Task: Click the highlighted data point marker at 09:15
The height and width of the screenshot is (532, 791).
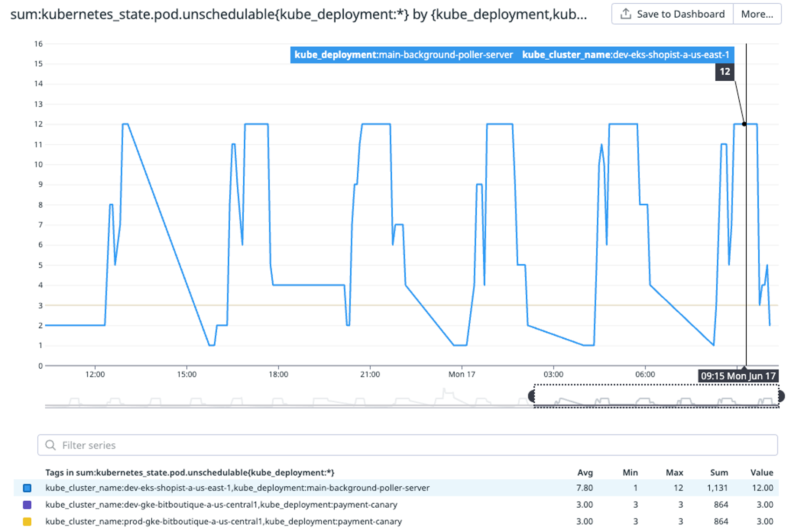Action: tap(743, 124)
